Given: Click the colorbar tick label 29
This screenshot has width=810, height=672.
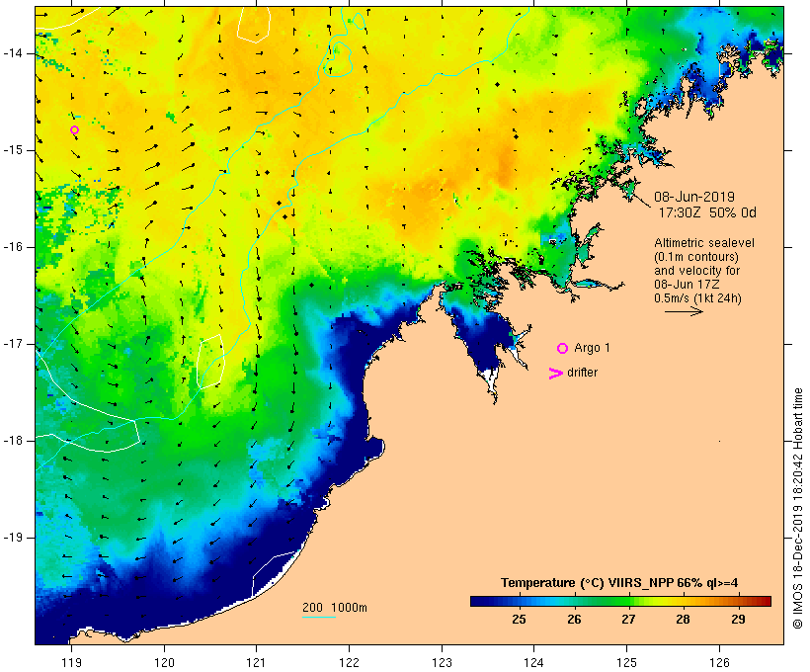Looking at the screenshot, I should [738, 620].
